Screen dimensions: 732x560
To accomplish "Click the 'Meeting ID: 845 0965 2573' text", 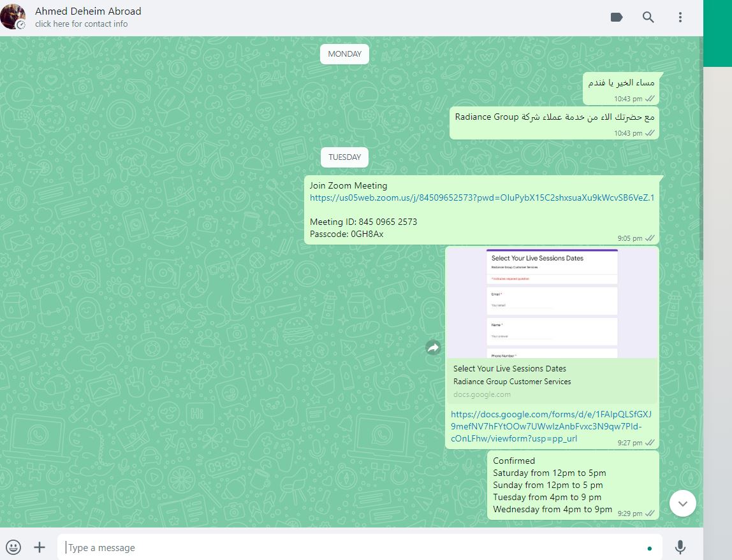I will coord(363,222).
